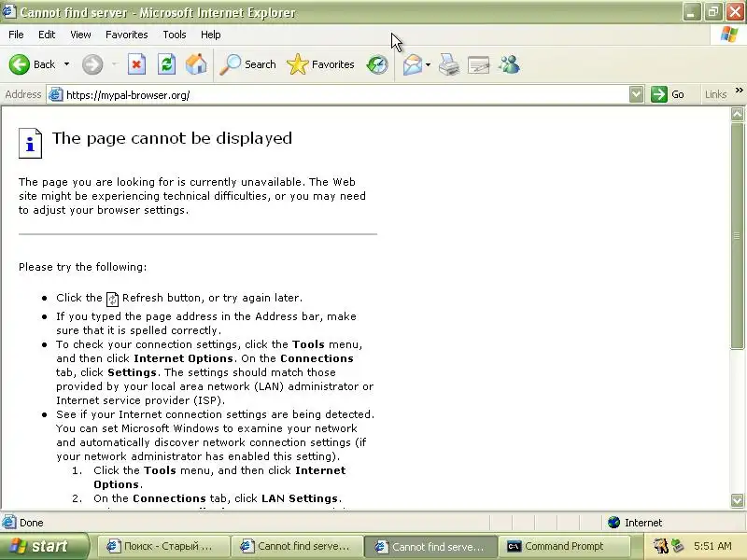Click the info icon beside the error heading
Image resolution: width=747 pixels, height=560 pixels.
30,143
